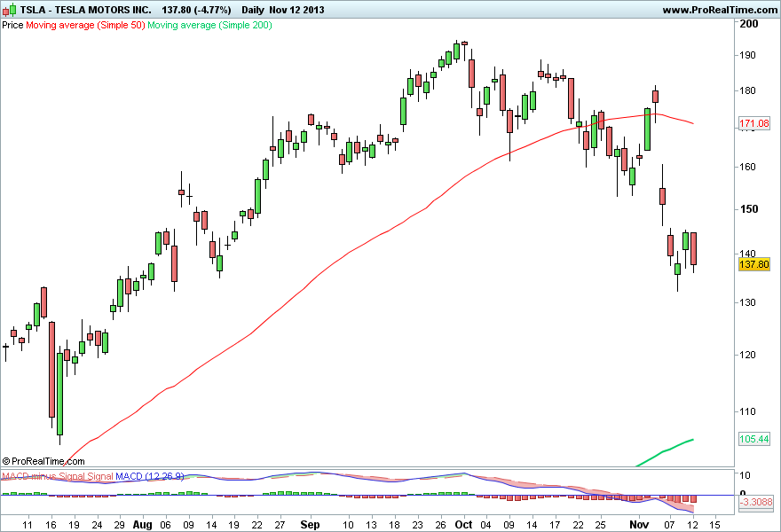
Task: Click the 27 date label before Sep
Action: tap(280, 525)
